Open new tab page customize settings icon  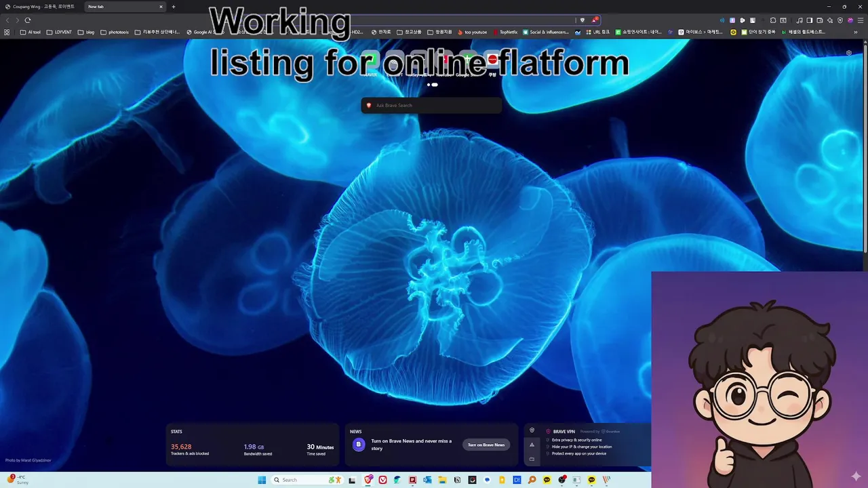tap(849, 53)
